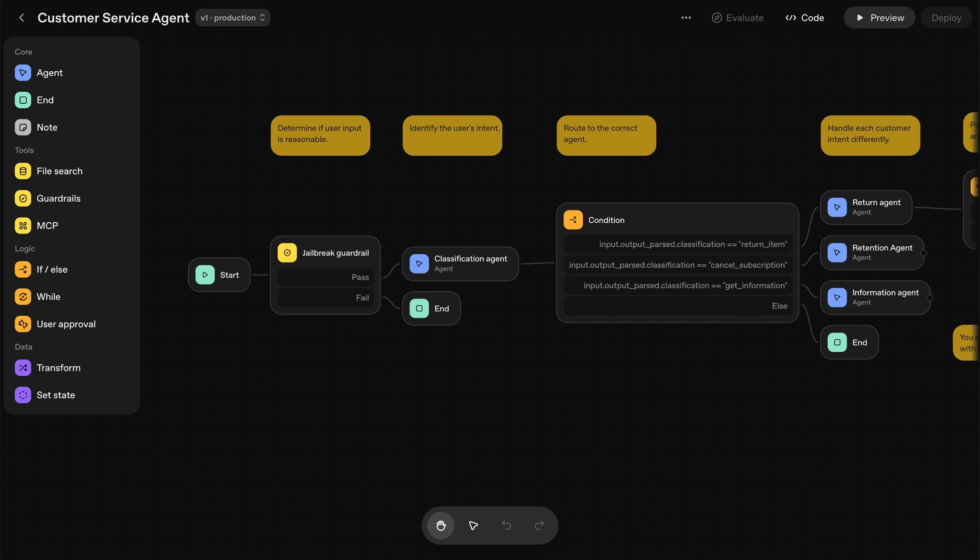Activate the pointer select tool
980x560 pixels.
tap(474, 526)
